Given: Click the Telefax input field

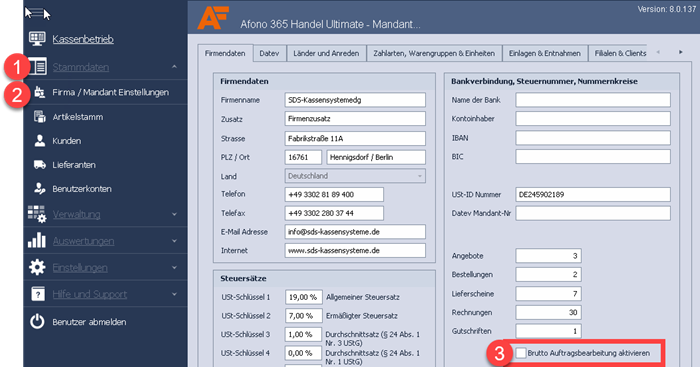Looking at the screenshot, I should 334,213.
